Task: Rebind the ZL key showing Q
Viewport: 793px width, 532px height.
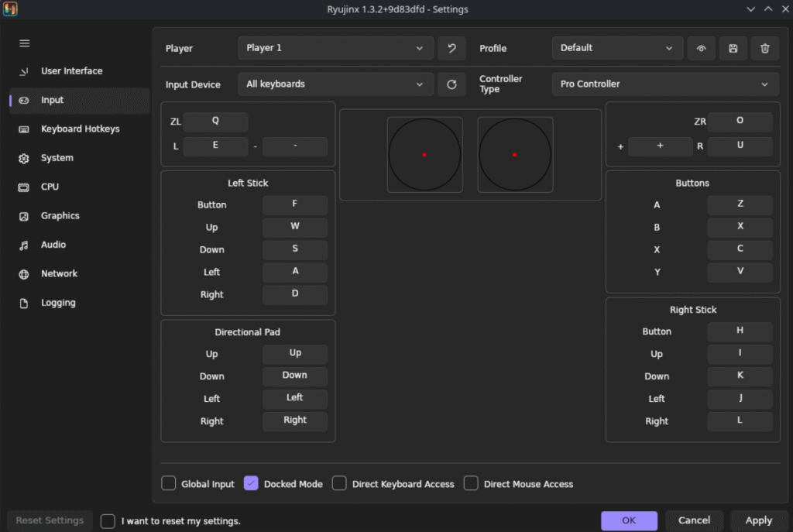Action: [215, 122]
